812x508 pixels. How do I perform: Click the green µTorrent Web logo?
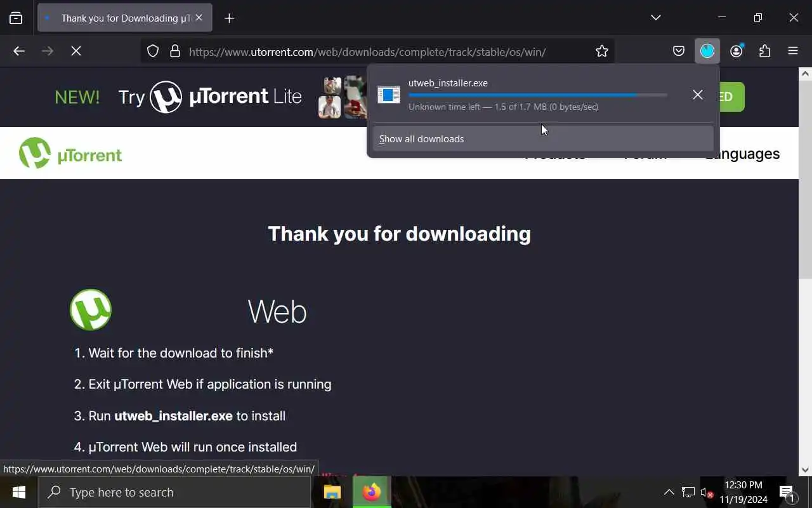(91, 310)
